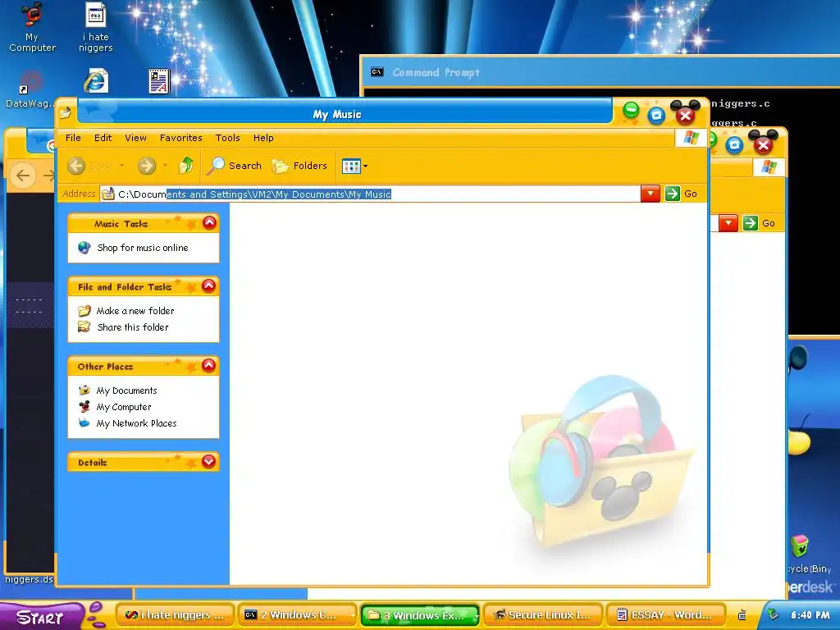
Task: Open the Tools menu
Action: click(228, 138)
